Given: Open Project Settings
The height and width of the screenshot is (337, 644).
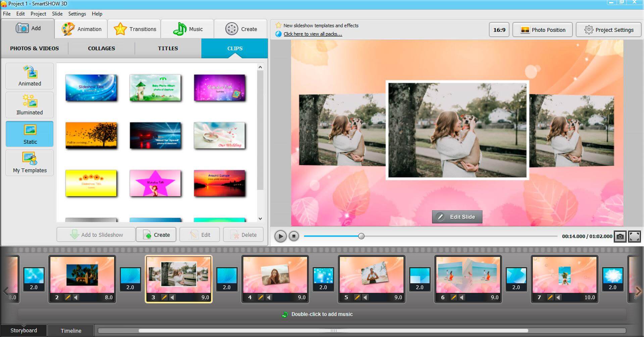Looking at the screenshot, I should click(608, 30).
